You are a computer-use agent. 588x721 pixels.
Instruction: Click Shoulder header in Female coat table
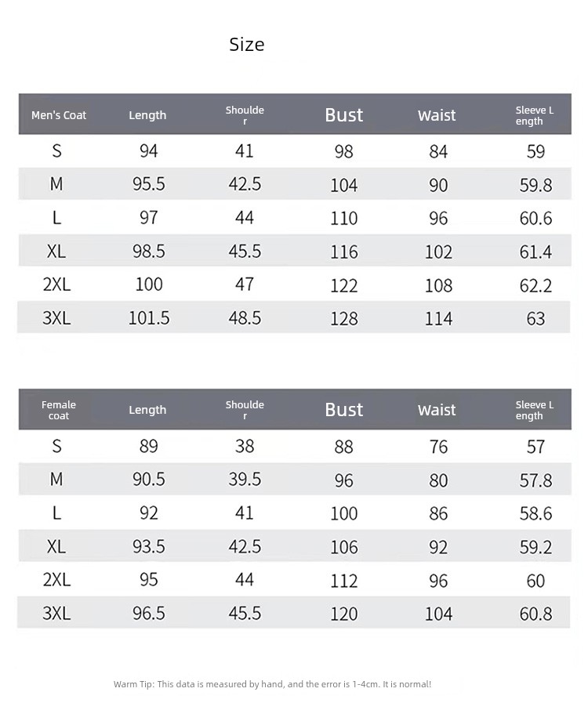coord(245,410)
